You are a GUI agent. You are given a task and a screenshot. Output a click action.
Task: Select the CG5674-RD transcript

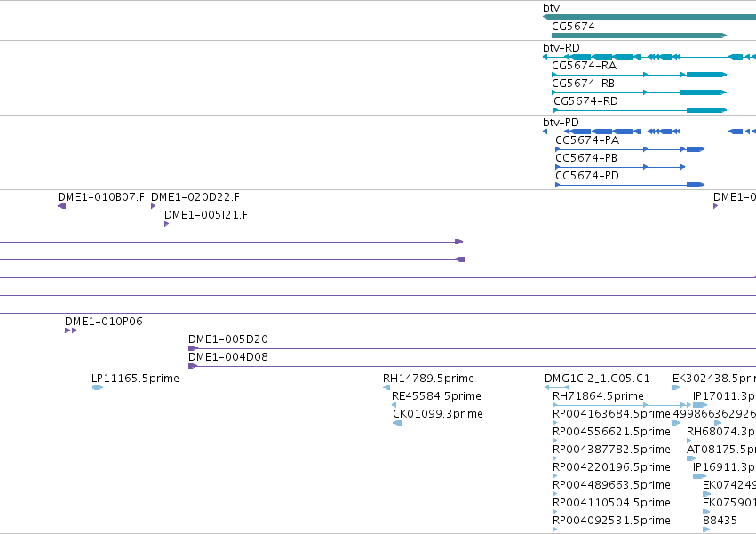(x=640, y=110)
